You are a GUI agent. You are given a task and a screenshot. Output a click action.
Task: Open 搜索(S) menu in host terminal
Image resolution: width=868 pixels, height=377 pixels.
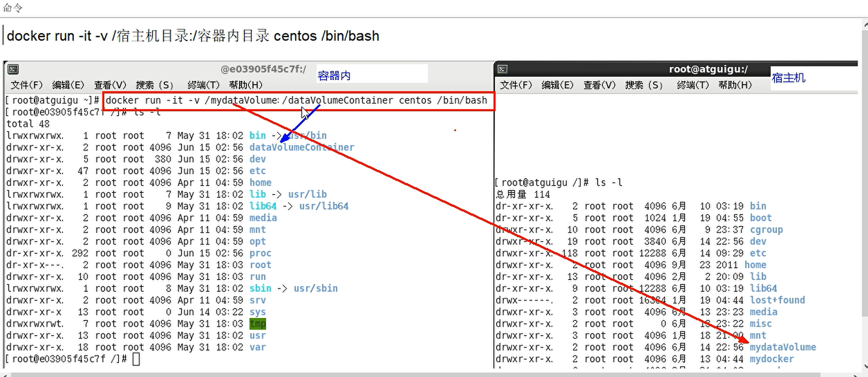[644, 85]
